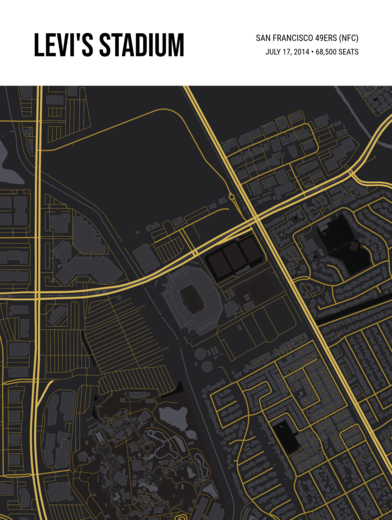Click the gray stadium seating bowl outline

[x=192, y=300]
